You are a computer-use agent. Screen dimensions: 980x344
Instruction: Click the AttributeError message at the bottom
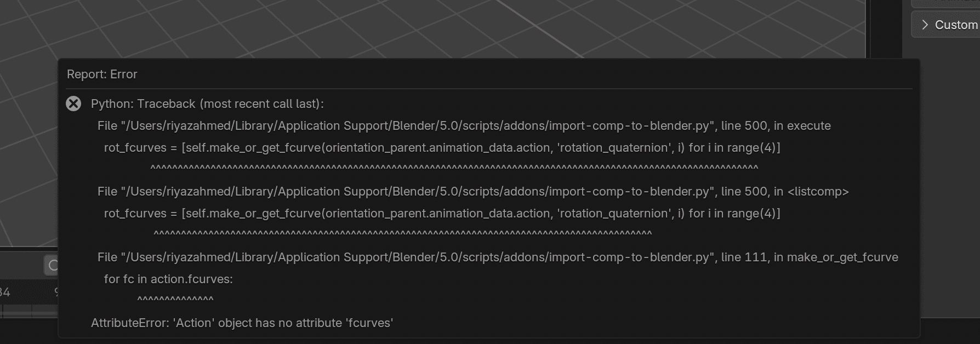242,323
